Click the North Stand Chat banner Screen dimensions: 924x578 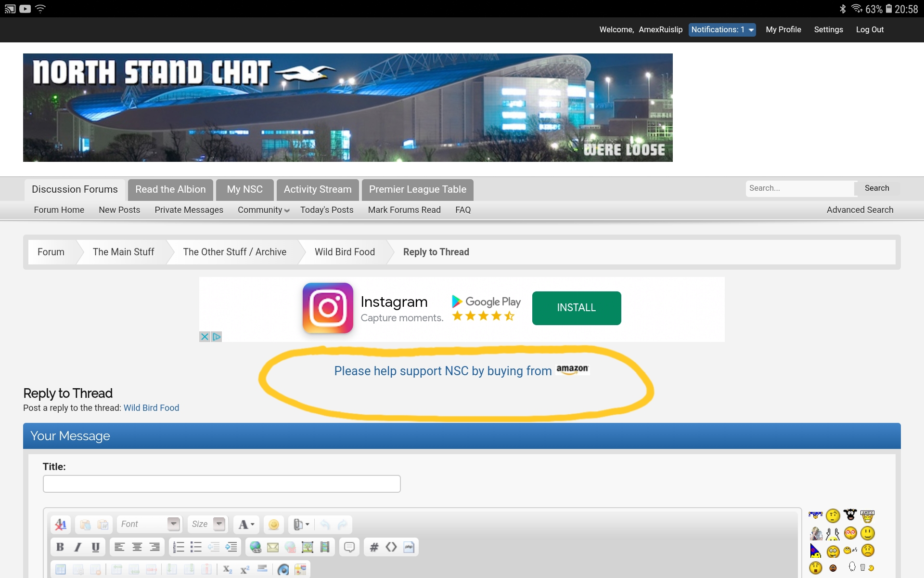pyautogui.click(x=348, y=107)
